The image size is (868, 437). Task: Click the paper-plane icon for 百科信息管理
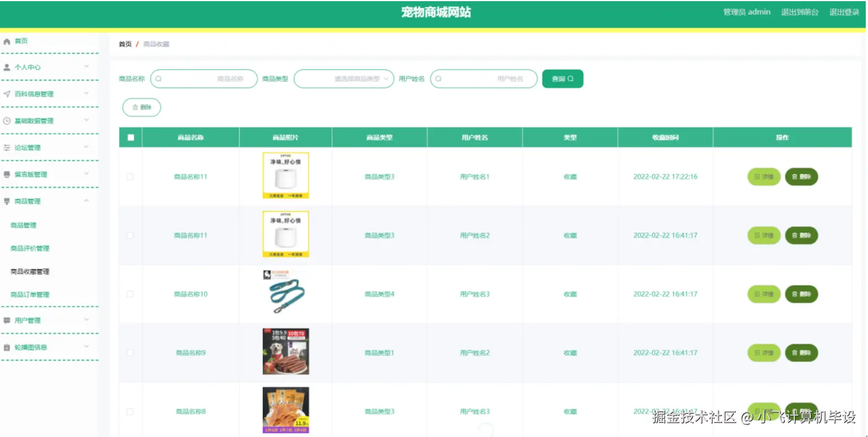tap(7, 94)
